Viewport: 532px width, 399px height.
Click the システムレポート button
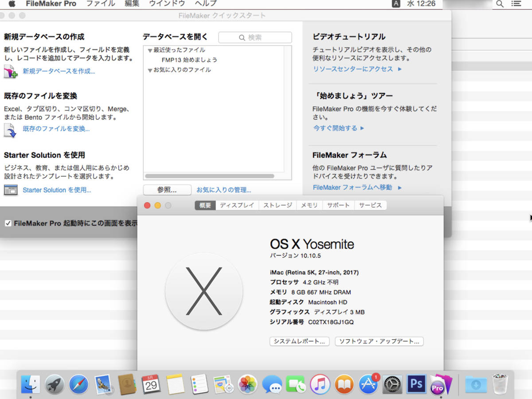click(299, 341)
